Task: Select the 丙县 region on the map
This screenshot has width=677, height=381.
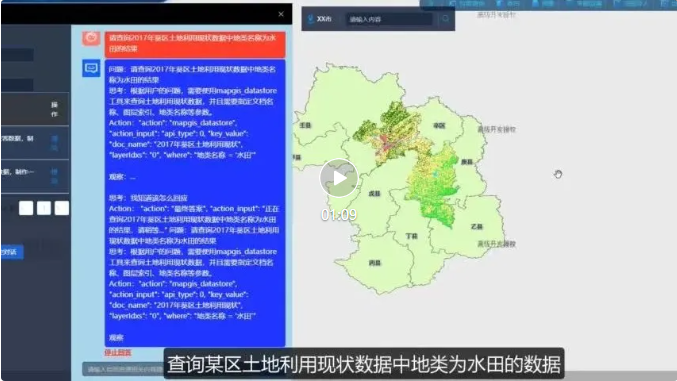Action: [x=375, y=263]
